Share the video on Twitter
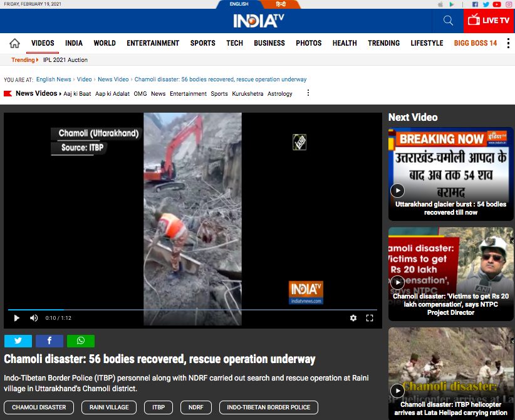Screen dimensions: 515x420 tap(18, 341)
